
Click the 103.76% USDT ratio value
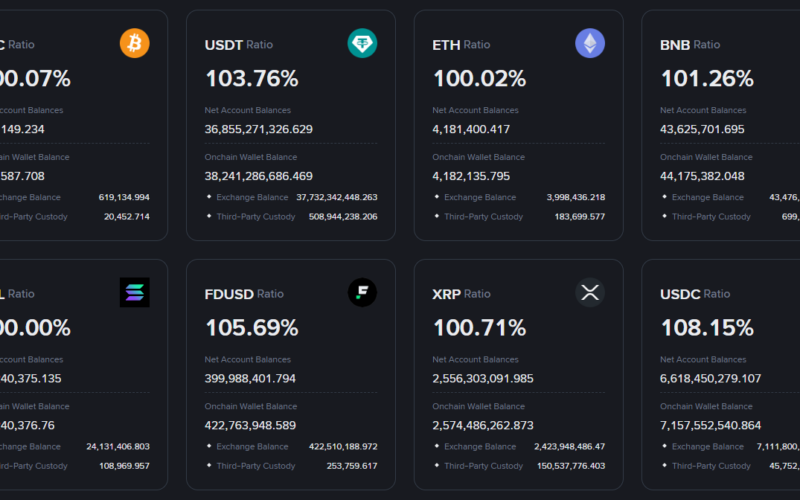point(252,78)
